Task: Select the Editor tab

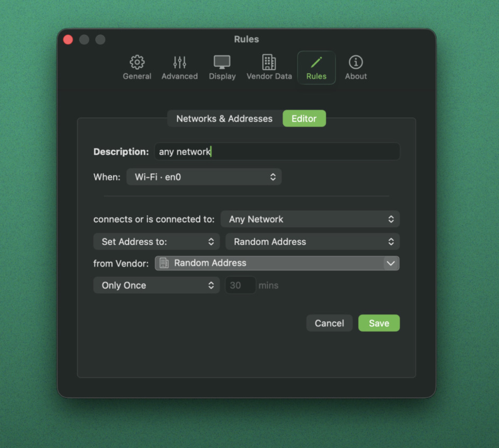Action: tap(304, 119)
